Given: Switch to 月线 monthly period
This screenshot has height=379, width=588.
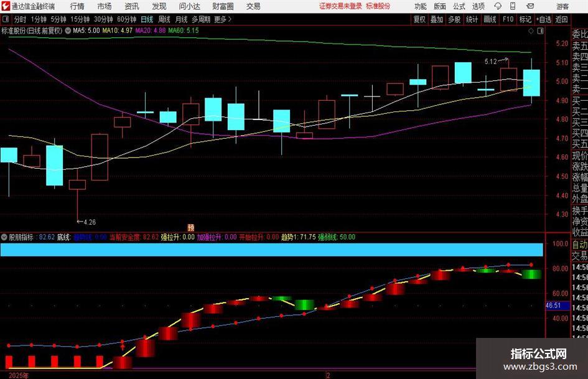Looking at the screenshot, I should click(181, 19).
